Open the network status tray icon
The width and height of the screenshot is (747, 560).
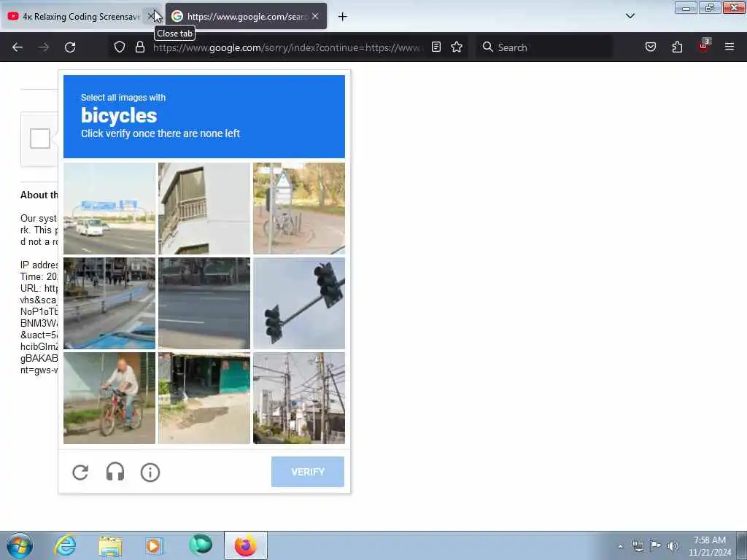(638, 546)
